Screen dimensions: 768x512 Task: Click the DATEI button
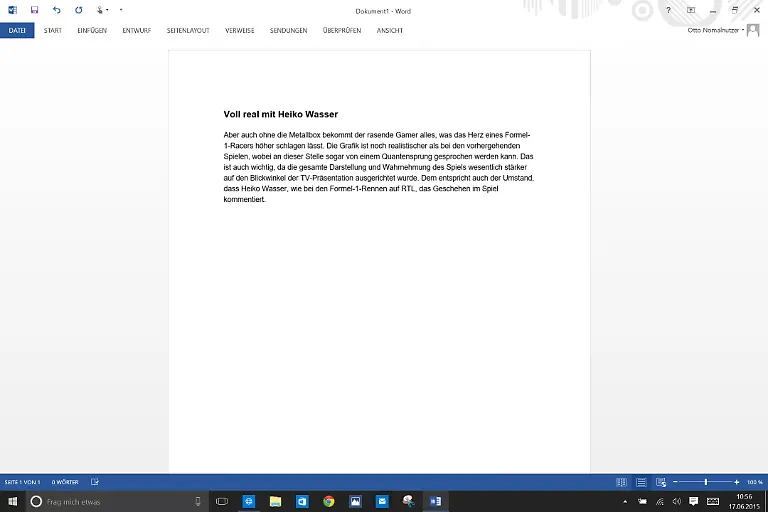pos(17,30)
